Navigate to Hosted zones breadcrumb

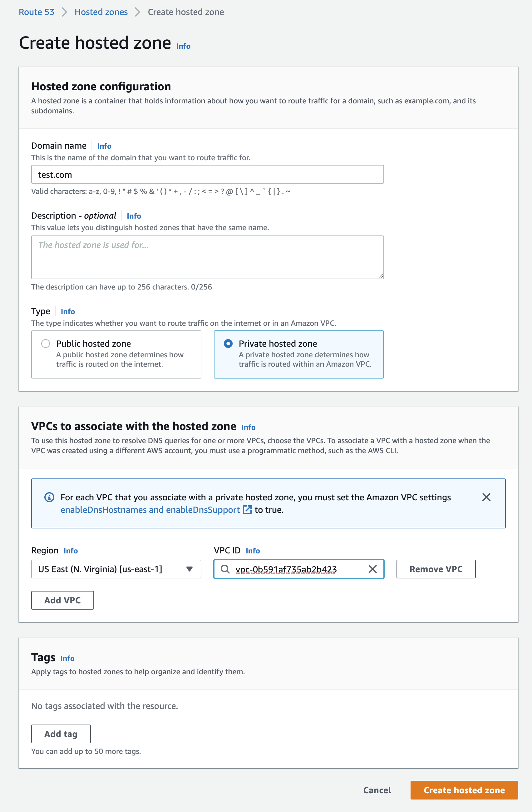101,12
